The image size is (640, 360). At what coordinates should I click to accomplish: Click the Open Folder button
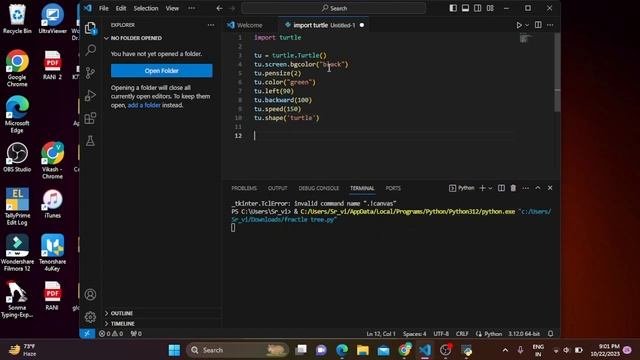pyautogui.click(x=162, y=71)
